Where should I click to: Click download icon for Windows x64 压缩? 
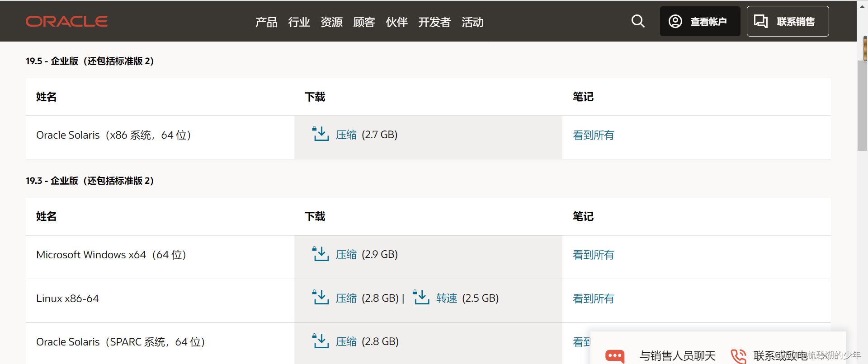click(x=321, y=253)
